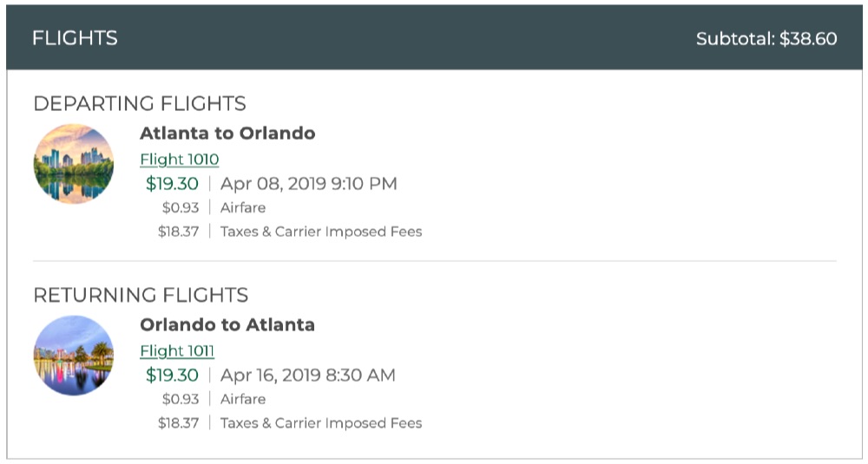Click the Apr 16, 2019 8:30 AM date
868x464 pixels.
(307, 376)
